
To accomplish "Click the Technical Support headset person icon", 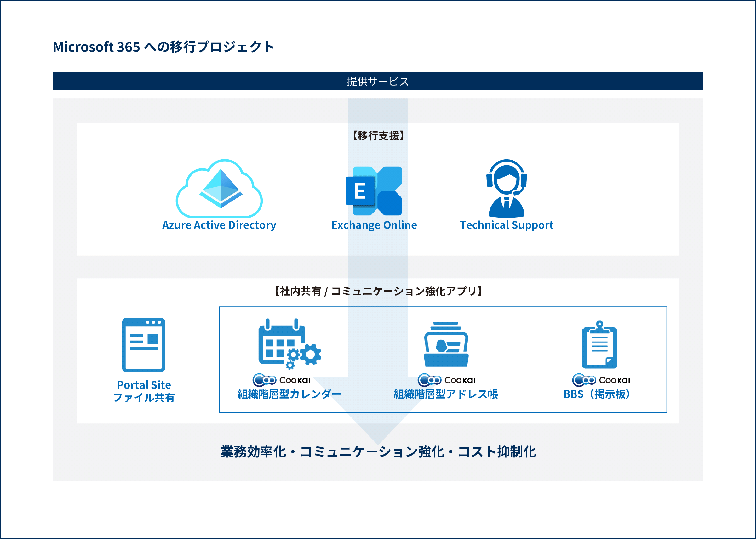I will 507,189.
